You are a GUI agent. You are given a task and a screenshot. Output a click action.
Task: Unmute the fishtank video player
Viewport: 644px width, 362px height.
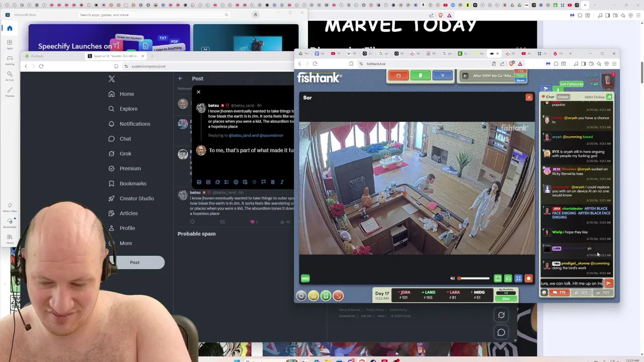452,279
